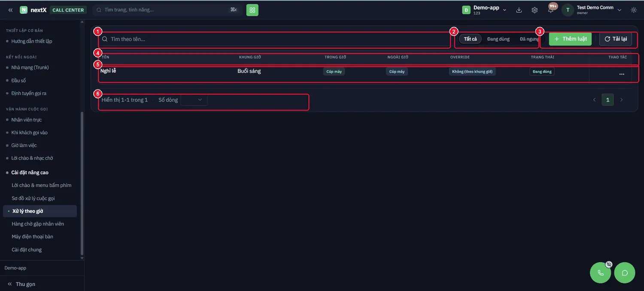Select page 1 in pagination
This screenshot has width=644, height=291.
coord(608,100)
